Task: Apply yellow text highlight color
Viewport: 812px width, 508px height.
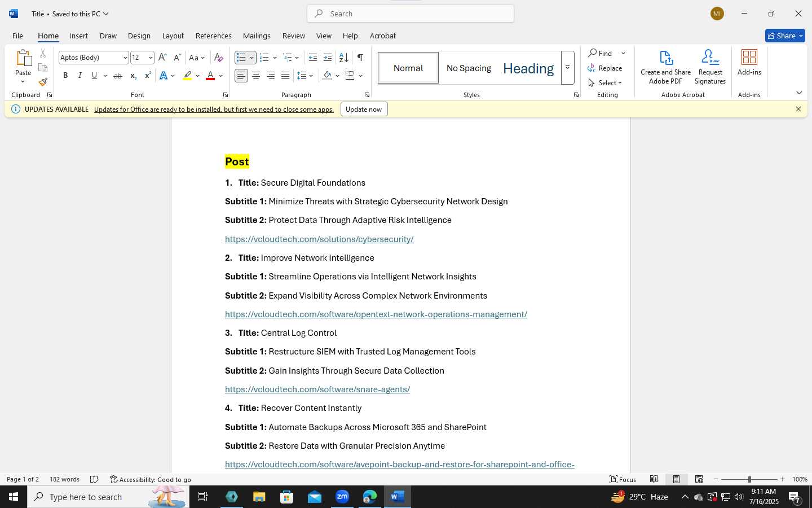Action: [x=187, y=76]
